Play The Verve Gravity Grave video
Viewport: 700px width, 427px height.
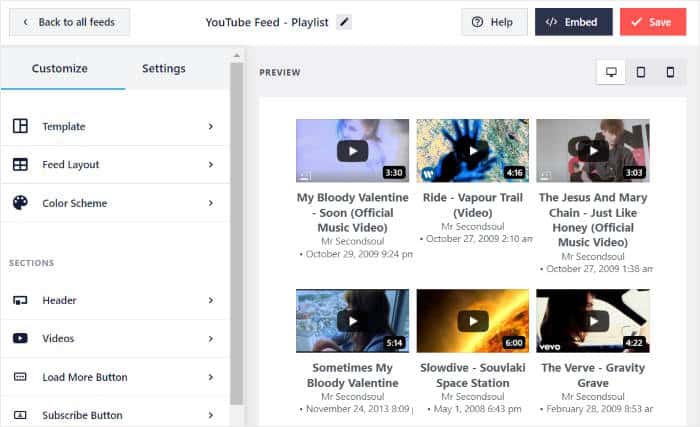(593, 321)
